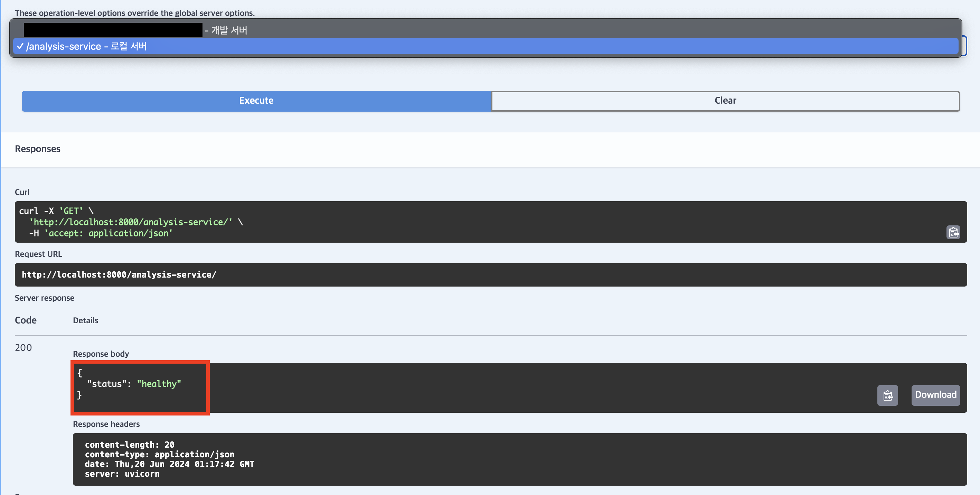The width and height of the screenshot is (980, 495).
Task: Copy the response body to clipboard
Action: (887, 395)
